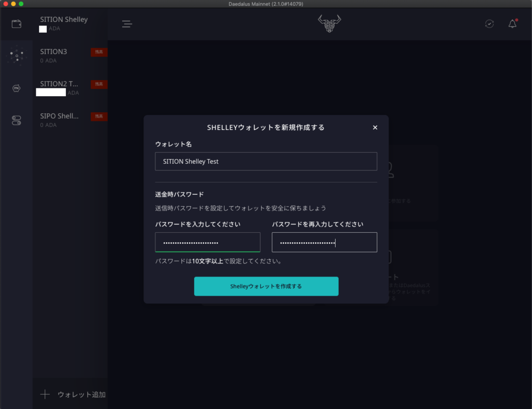Close the Shelley wallet creation dialog
This screenshot has height=409, width=532.
(x=375, y=127)
